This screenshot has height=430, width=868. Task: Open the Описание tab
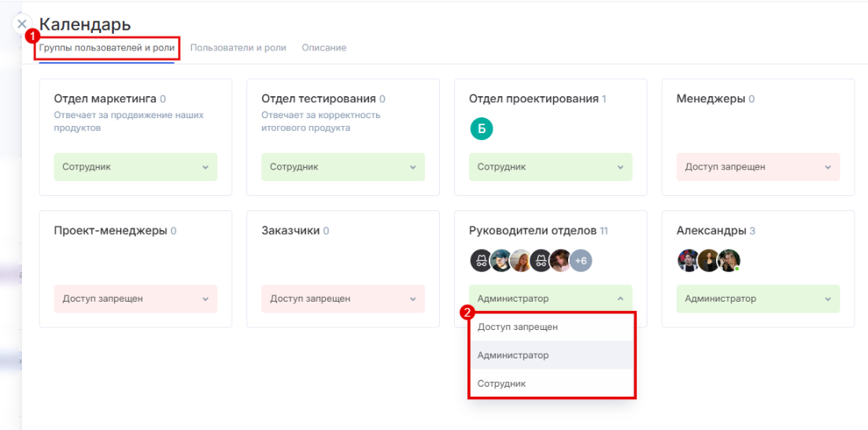click(324, 48)
